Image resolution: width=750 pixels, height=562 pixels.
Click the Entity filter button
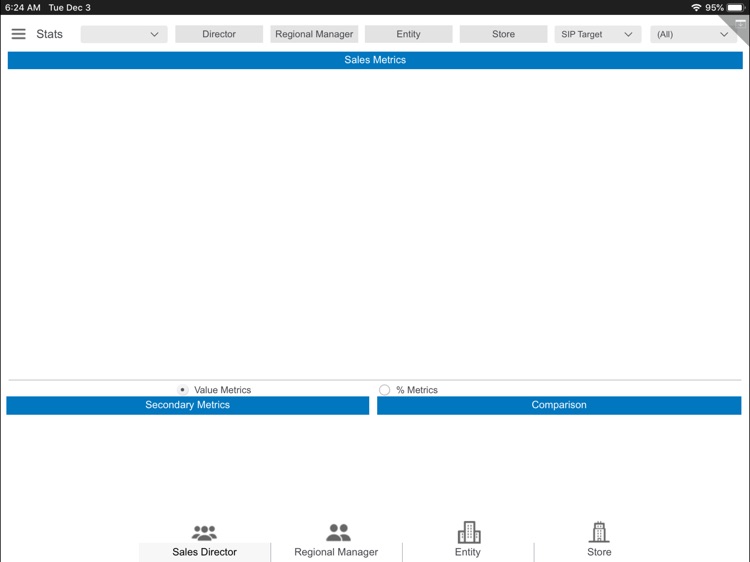point(408,34)
